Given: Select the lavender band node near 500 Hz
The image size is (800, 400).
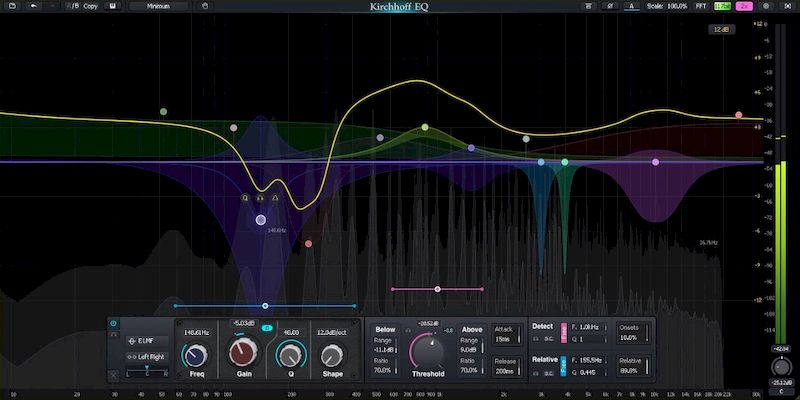Looking at the screenshot, I should point(380,137).
